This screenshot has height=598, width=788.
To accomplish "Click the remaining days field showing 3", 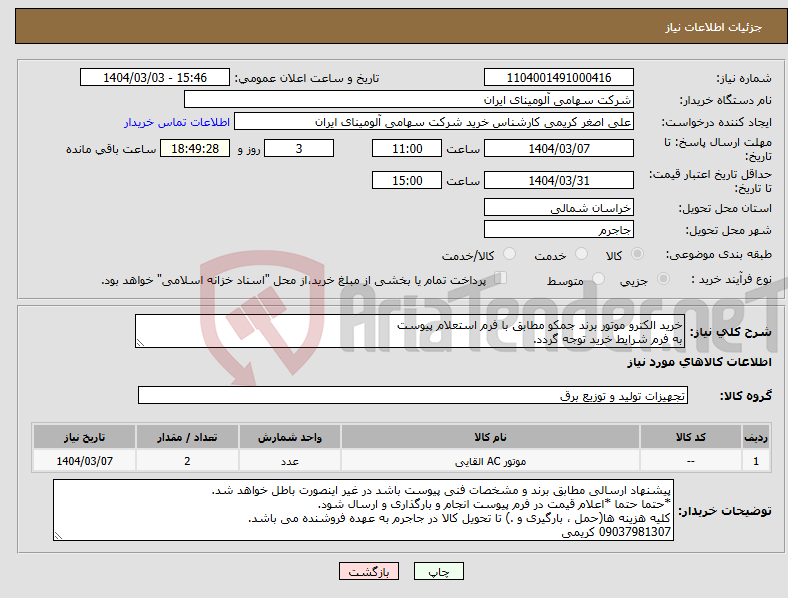I will (299, 149).
